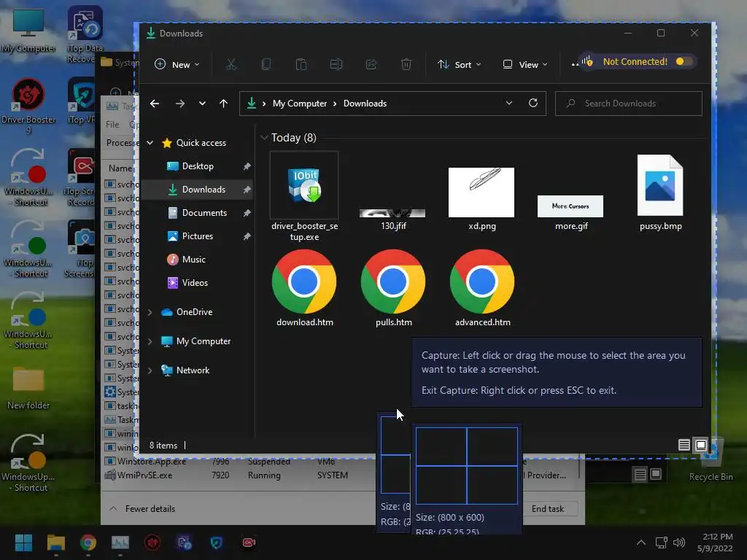
Task: Unpin Documents using its pin icon
Action: 247,213
